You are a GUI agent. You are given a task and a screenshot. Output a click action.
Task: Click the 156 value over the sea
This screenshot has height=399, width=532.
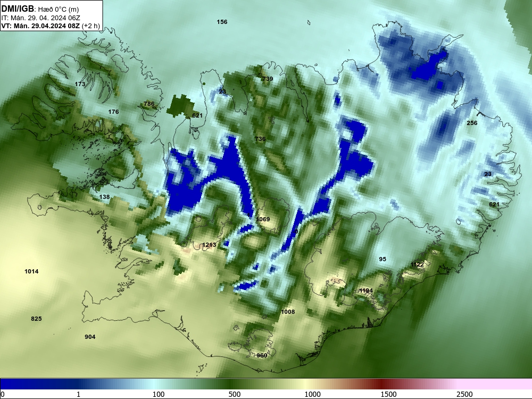(222, 22)
